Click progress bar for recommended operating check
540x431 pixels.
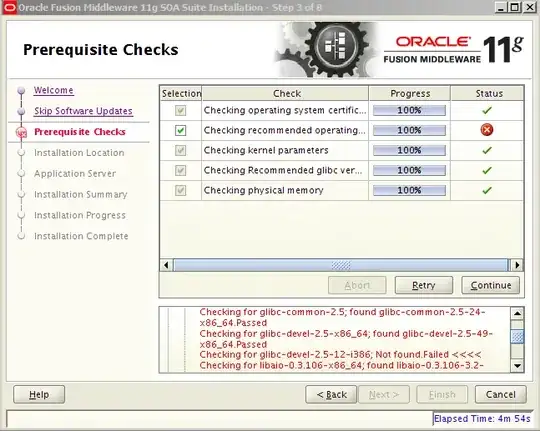[x=409, y=131]
